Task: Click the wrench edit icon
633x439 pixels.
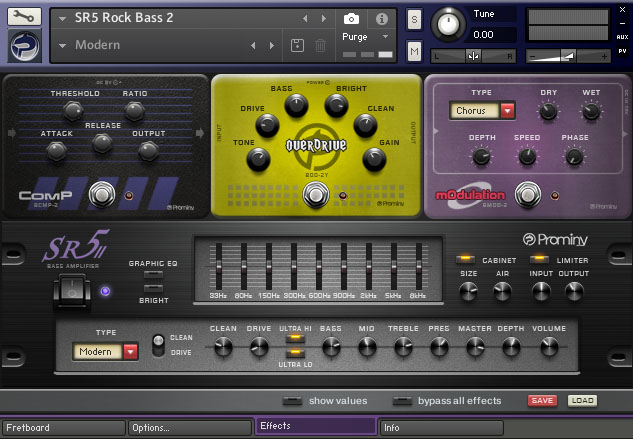Action: [x=24, y=17]
